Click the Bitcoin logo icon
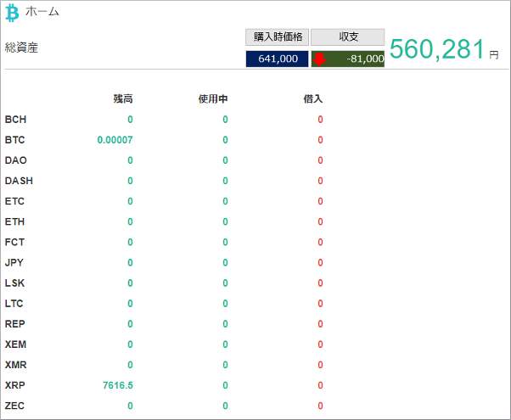This screenshot has height=420, width=511. (13, 13)
